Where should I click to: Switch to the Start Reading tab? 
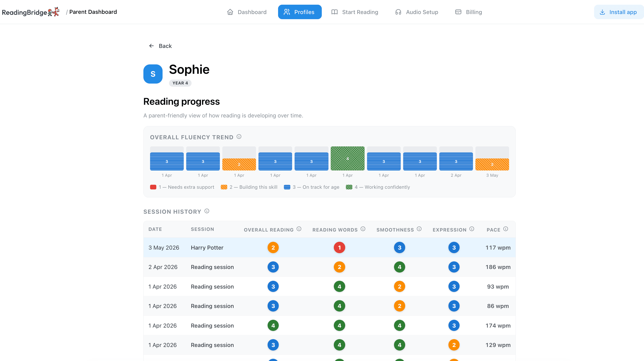355,12
